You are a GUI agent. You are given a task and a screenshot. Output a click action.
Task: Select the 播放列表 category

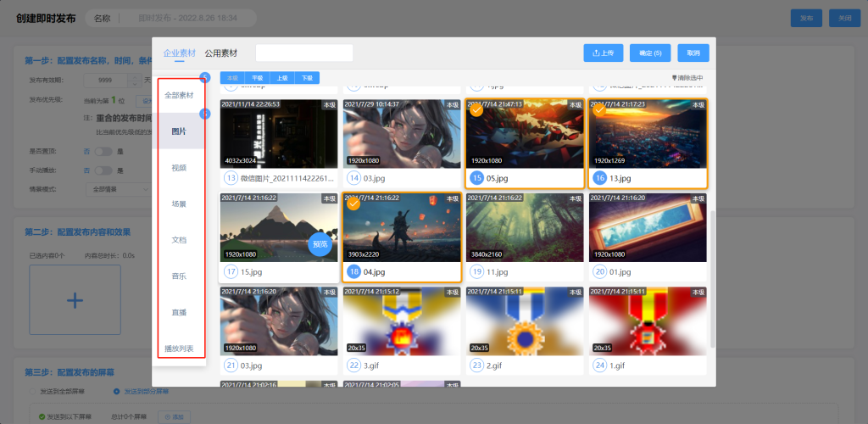pos(179,349)
